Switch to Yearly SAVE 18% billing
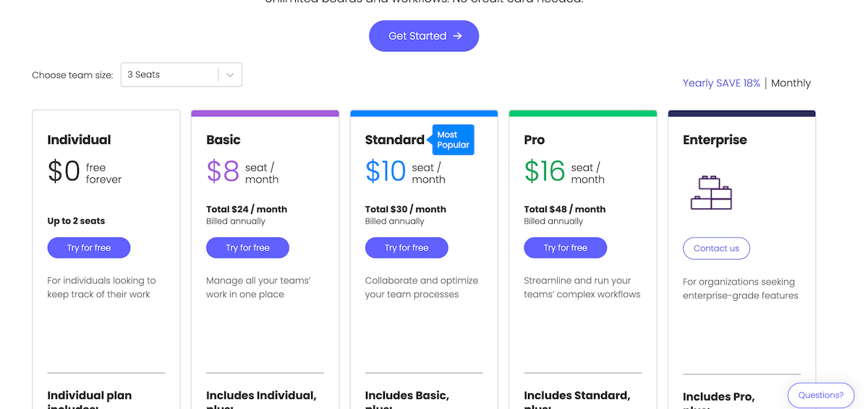Viewport: 868px width, 409px height. [x=721, y=83]
